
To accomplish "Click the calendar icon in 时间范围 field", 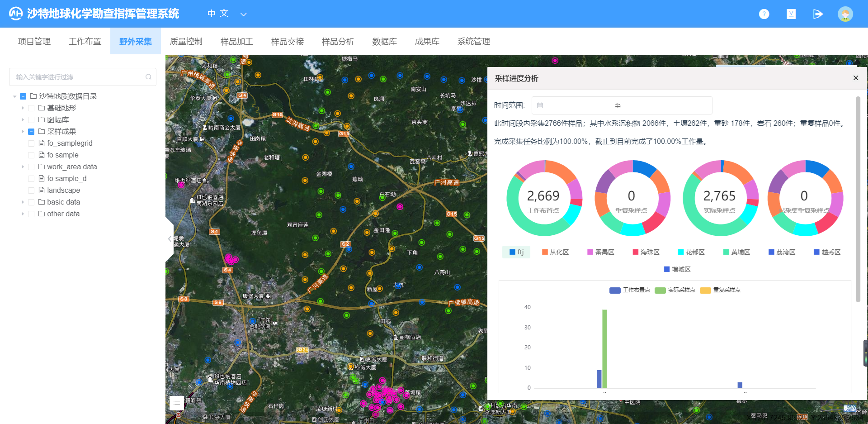I will (x=540, y=105).
